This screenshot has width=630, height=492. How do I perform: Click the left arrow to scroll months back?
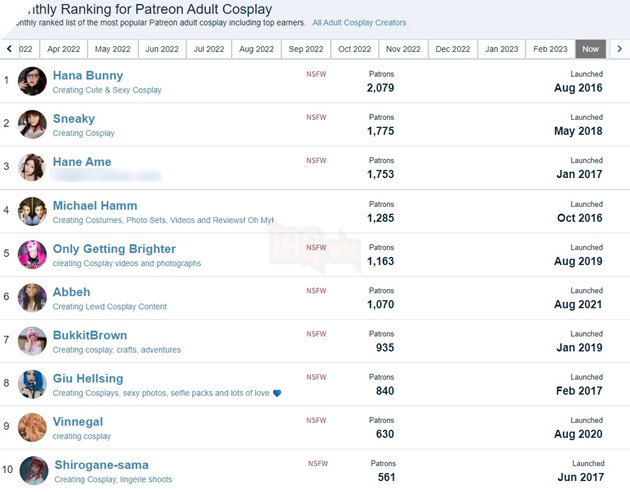(9, 48)
